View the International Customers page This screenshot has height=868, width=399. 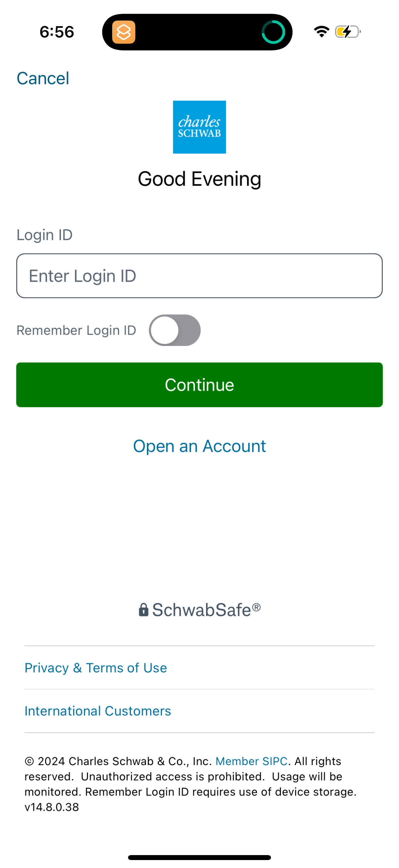click(98, 711)
